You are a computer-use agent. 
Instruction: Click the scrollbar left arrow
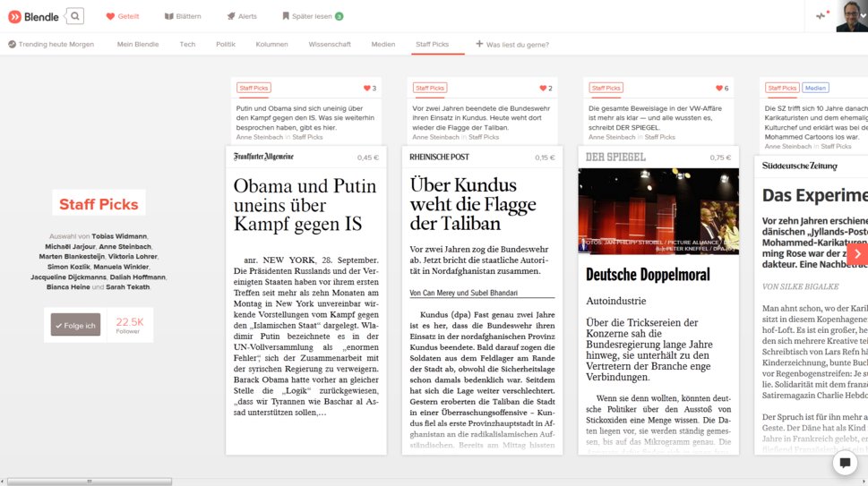[x=3, y=482]
